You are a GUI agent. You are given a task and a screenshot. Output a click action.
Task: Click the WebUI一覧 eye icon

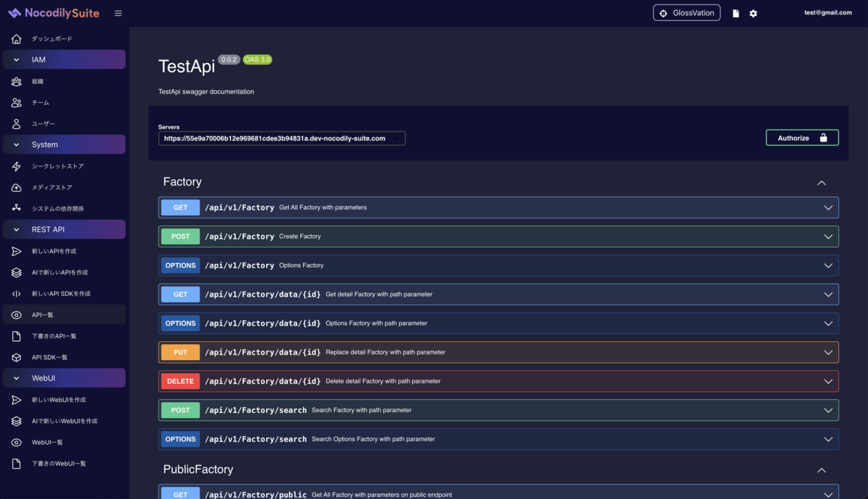(17, 442)
